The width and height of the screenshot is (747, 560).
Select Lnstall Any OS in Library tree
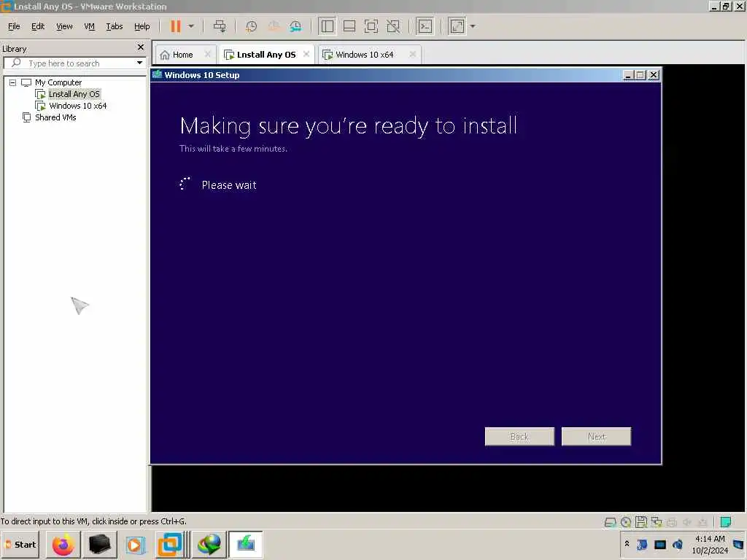click(x=74, y=94)
